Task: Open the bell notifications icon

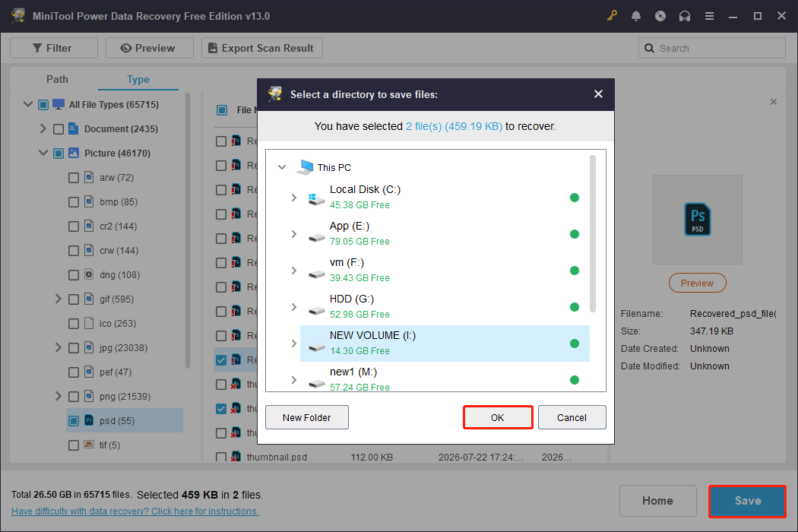Action: pos(635,16)
